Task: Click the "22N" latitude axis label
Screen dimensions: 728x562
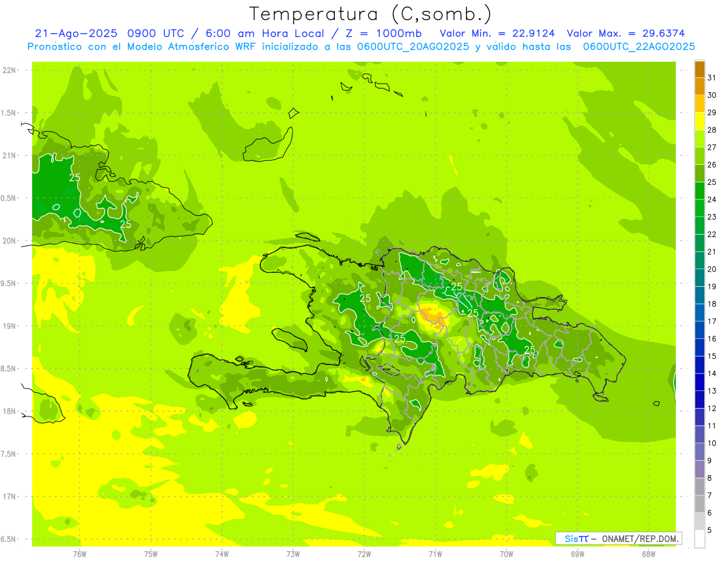Action: pyautogui.click(x=9, y=70)
